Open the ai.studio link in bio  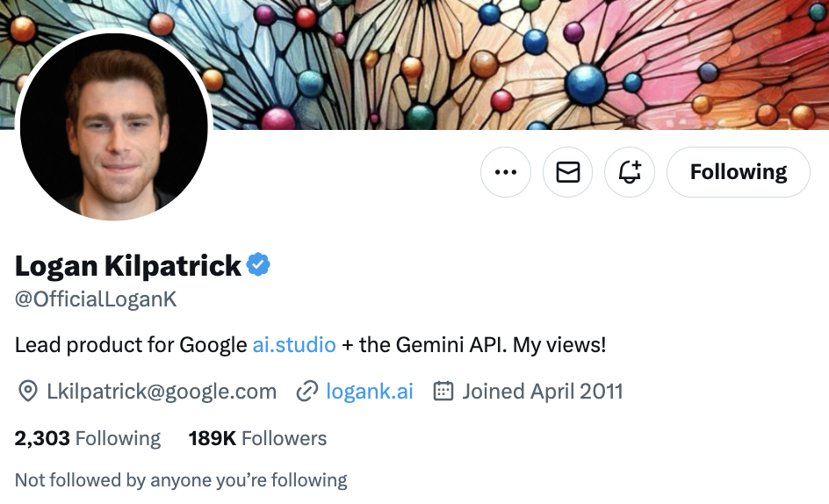pos(294,345)
